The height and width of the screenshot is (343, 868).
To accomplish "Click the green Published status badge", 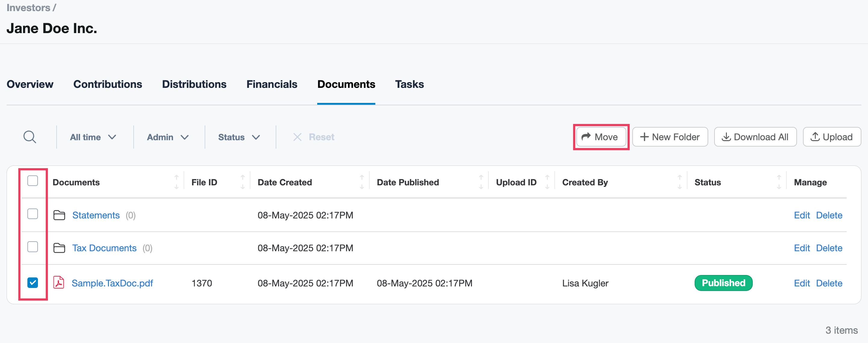I will pyautogui.click(x=723, y=283).
